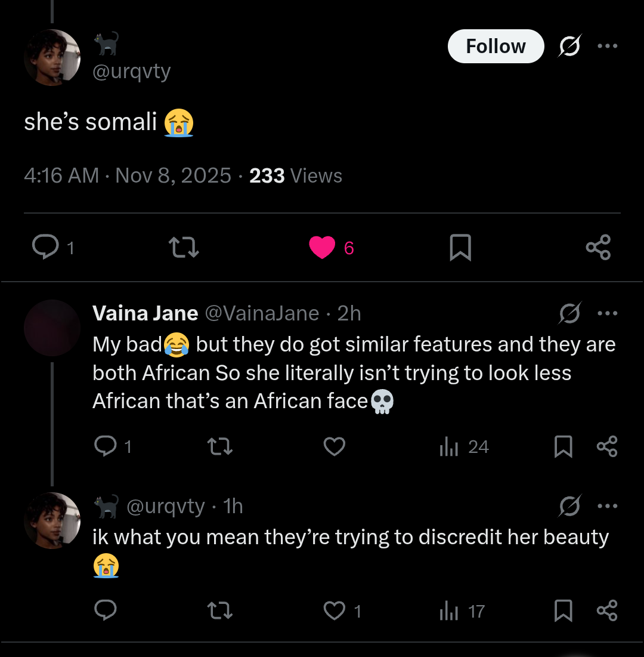This screenshot has width=644, height=657.
Task: Open @VainaJane handle link
Action: (x=262, y=313)
